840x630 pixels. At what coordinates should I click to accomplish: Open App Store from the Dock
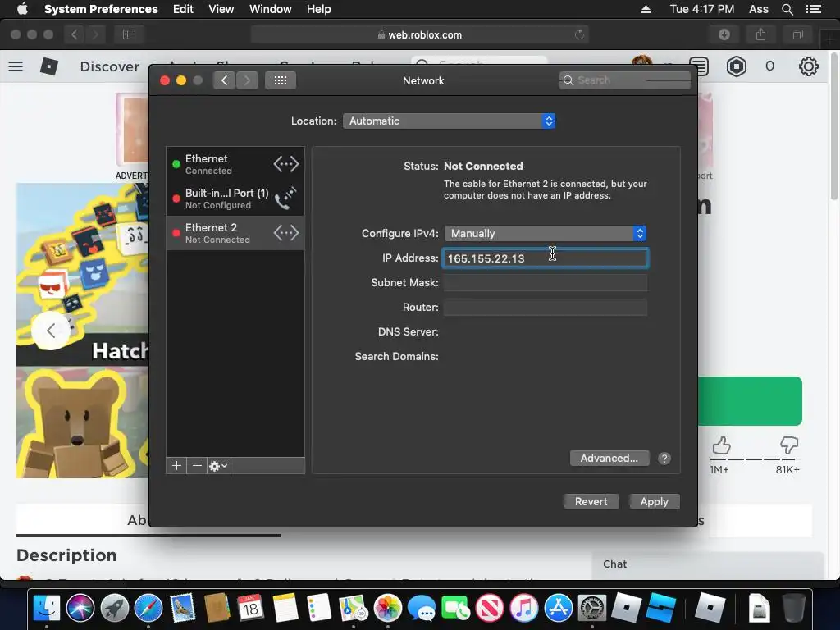click(x=558, y=608)
